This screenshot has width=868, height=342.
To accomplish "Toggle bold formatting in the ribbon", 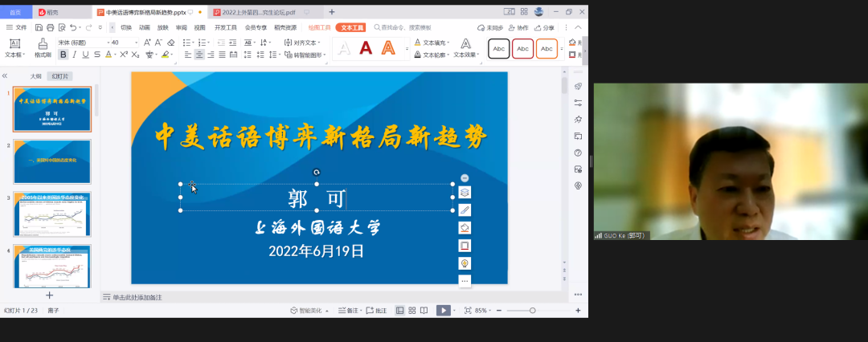I will point(63,55).
